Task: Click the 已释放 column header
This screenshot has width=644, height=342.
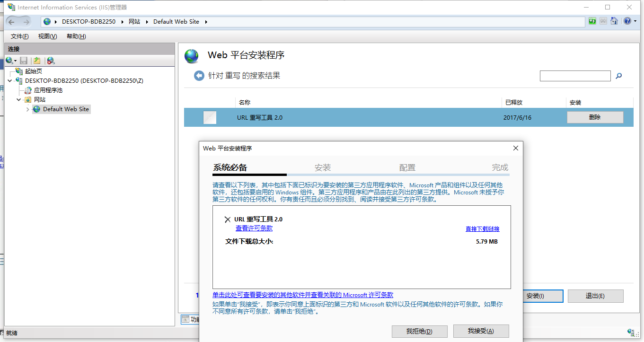Action: [x=513, y=102]
